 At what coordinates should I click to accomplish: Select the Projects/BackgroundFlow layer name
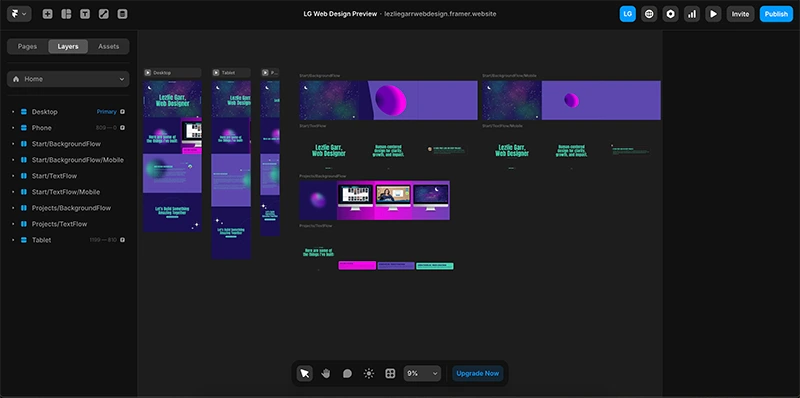click(71, 208)
